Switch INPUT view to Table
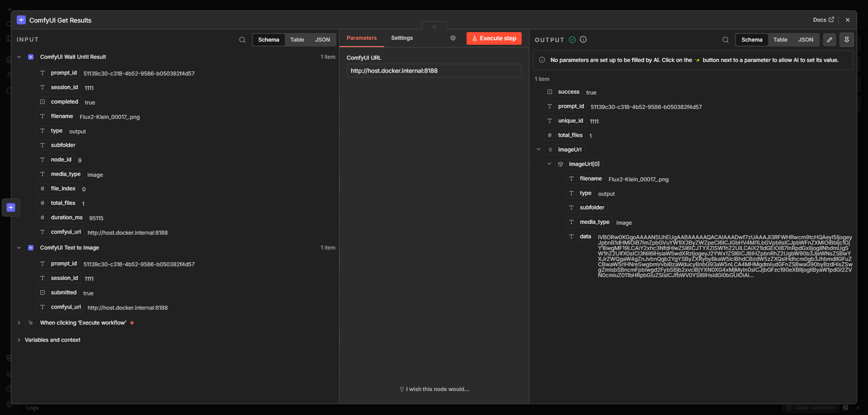Viewport: 868px width, 415px height. [297, 40]
